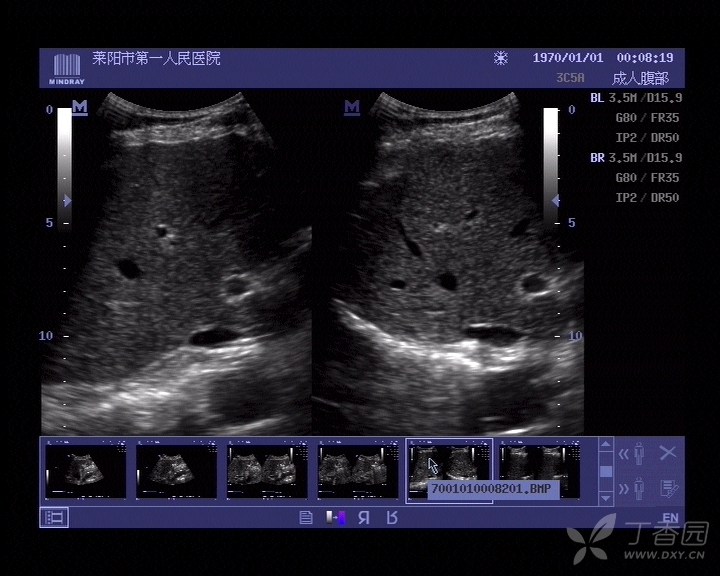Click the 7001010008201.BMP filename tooltip

[493, 489]
